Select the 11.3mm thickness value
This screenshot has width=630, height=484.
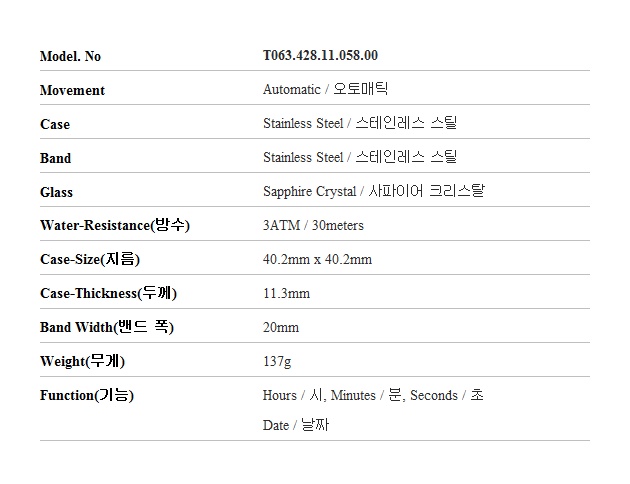coord(286,294)
